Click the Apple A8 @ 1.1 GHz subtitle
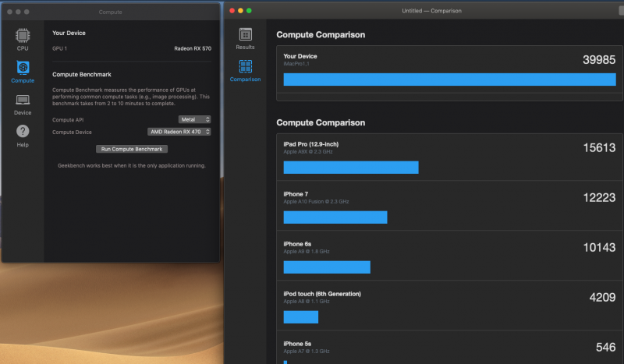 307,301
